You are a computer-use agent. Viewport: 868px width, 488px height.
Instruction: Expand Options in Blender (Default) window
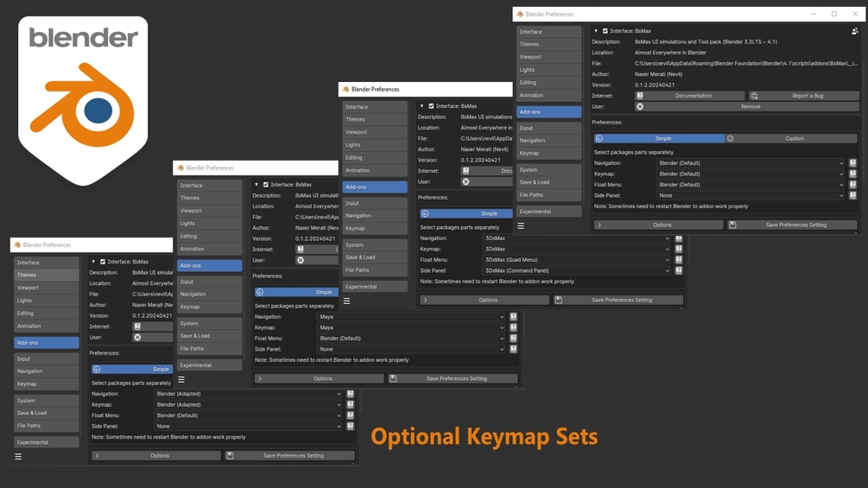coord(658,225)
